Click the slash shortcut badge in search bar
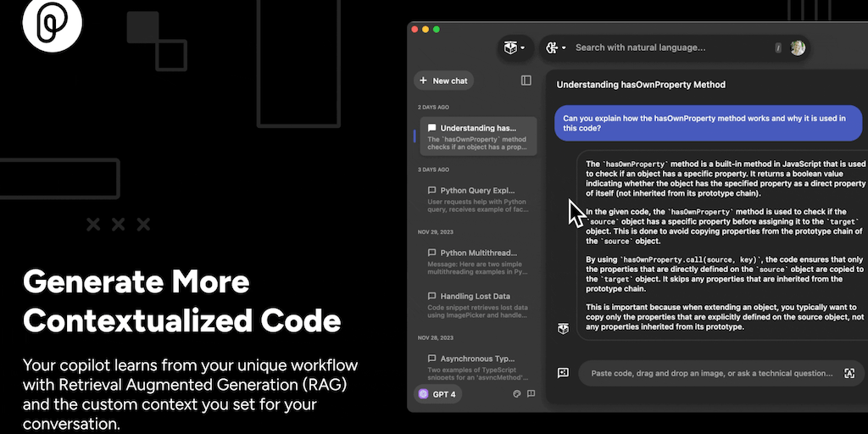 click(x=778, y=48)
